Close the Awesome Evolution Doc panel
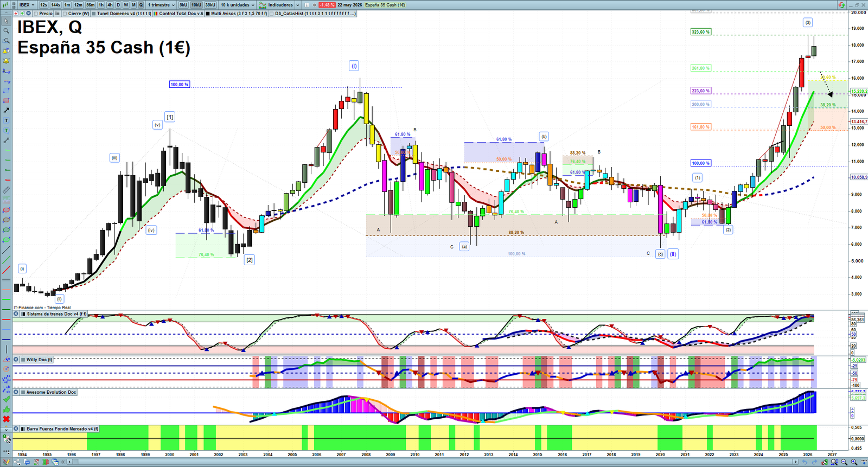 [x=16, y=392]
